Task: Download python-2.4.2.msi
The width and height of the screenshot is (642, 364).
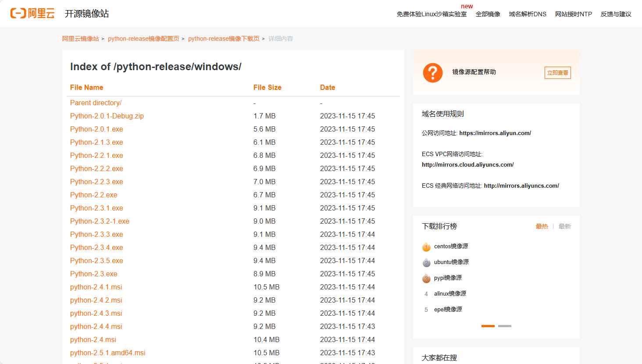Action: [96, 300]
